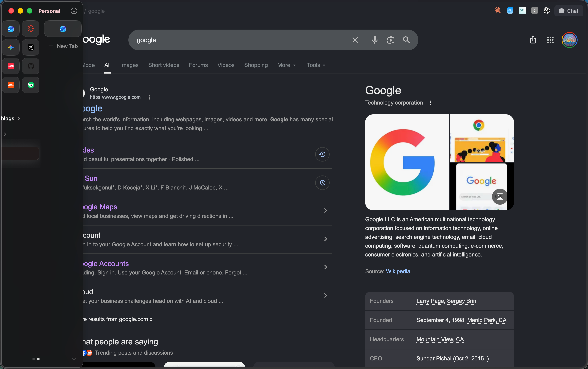Open the Tools dropdown
The width and height of the screenshot is (588, 369).
pyautogui.click(x=316, y=65)
